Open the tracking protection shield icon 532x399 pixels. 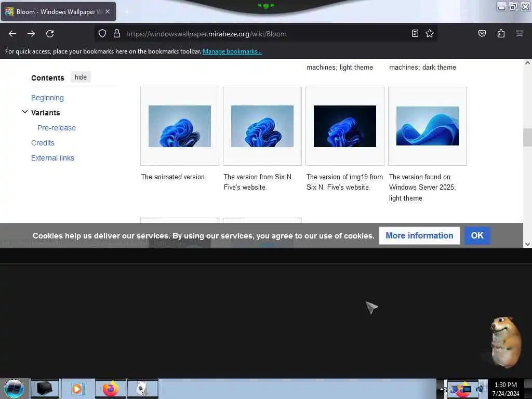point(102,33)
